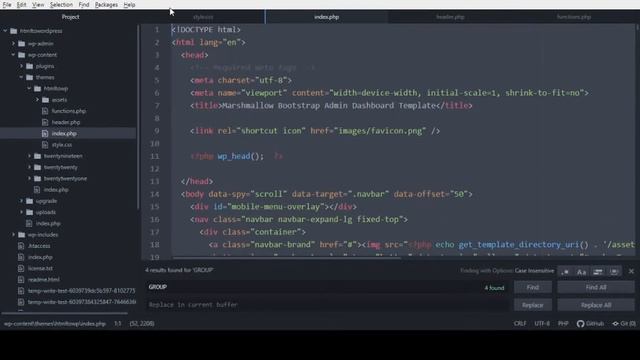Viewport: 640px width, 360px height.
Task: Expand the uploads folder
Action: click(x=21, y=212)
